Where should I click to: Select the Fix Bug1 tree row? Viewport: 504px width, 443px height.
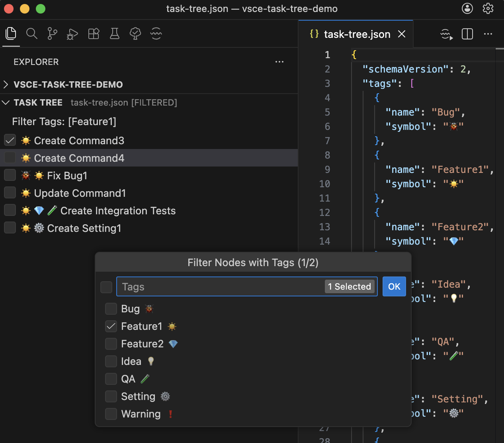click(149, 175)
